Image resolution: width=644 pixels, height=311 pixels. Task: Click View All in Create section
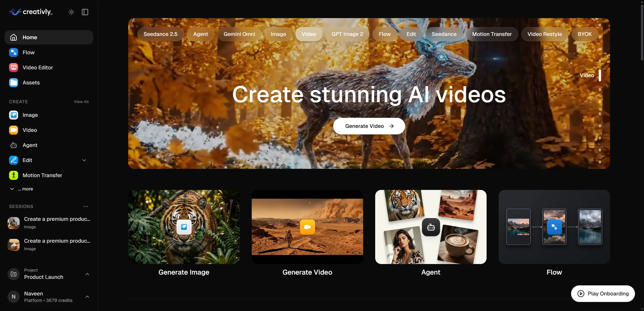point(81,101)
